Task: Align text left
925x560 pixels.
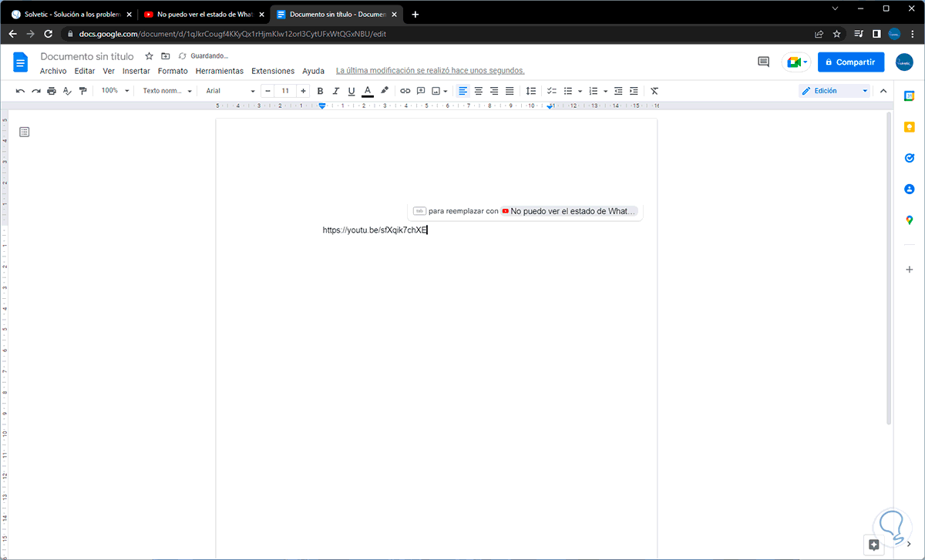Action: pos(462,91)
